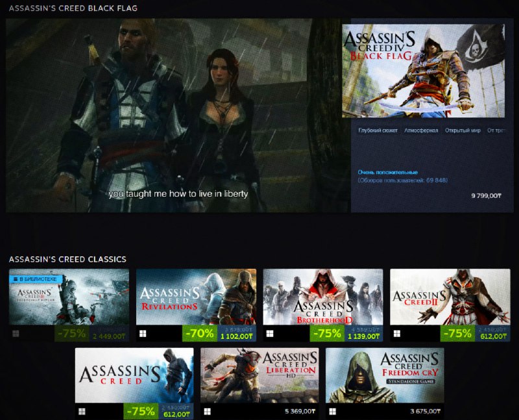
Task: Click Windows icon under Freedom Cry tile
Action: click(x=332, y=412)
